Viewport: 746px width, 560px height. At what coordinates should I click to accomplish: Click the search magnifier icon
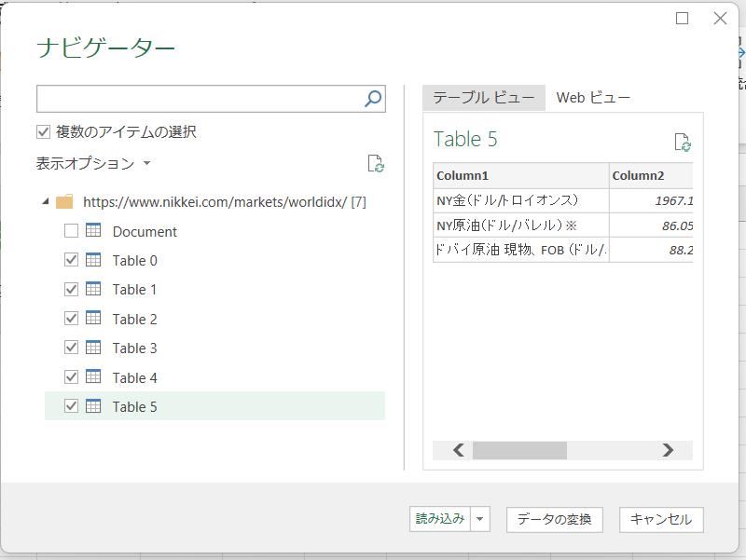point(373,99)
